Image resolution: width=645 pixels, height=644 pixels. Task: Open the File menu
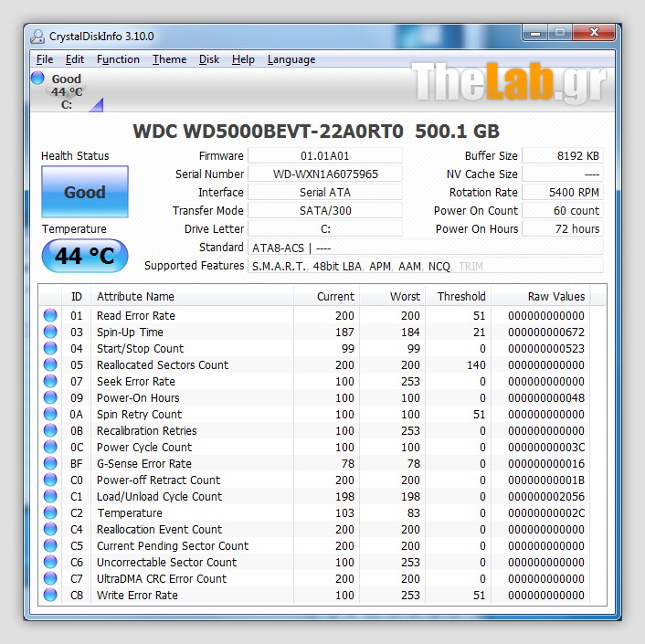[45, 59]
